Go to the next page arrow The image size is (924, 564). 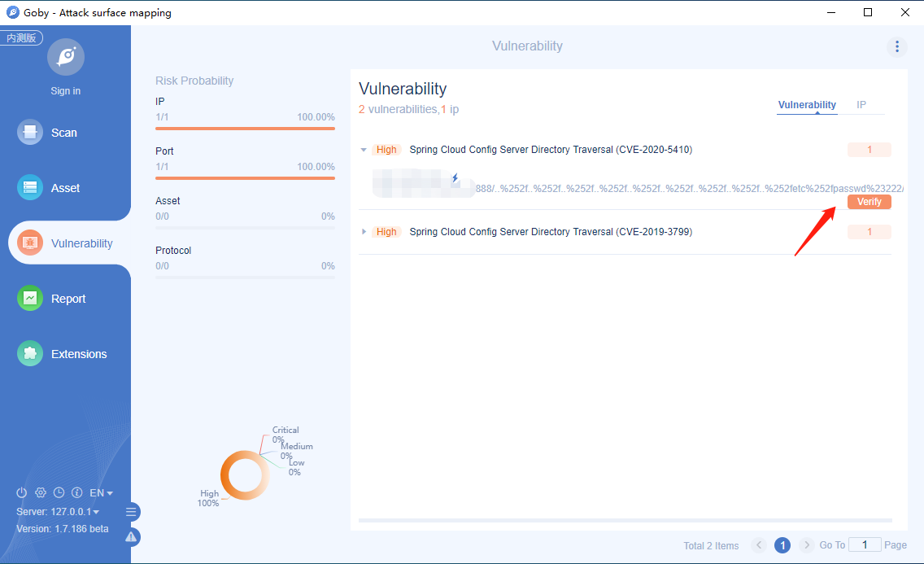[x=806, y=545]
